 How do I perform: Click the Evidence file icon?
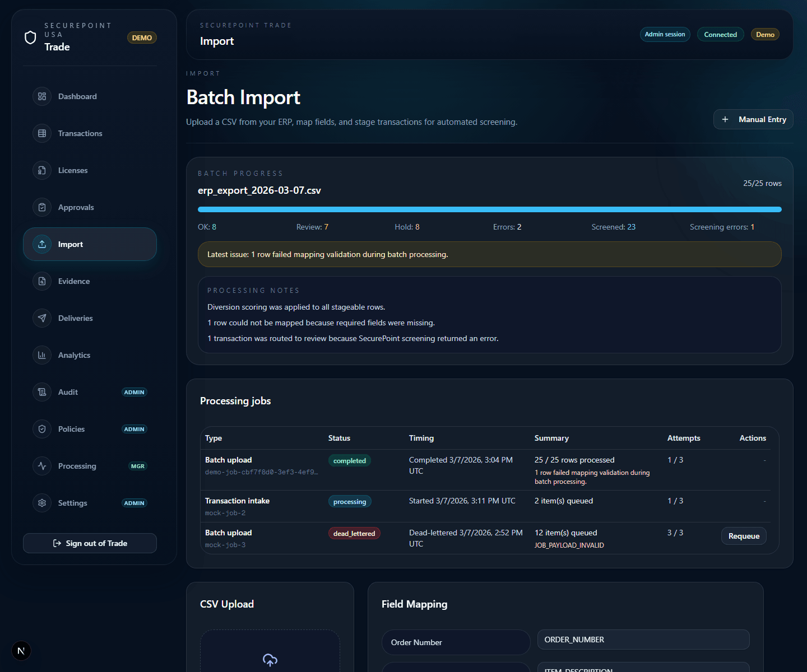tap(42, 281)
